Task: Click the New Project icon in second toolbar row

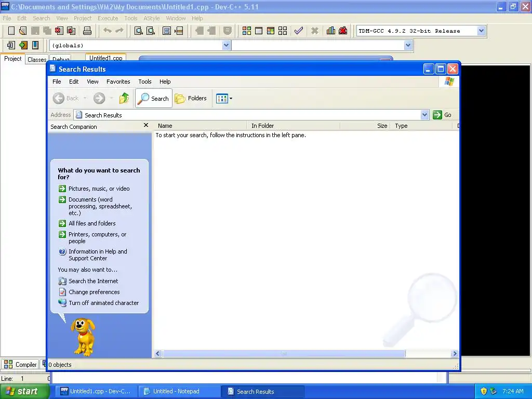Action: click(x=11, y=45)
